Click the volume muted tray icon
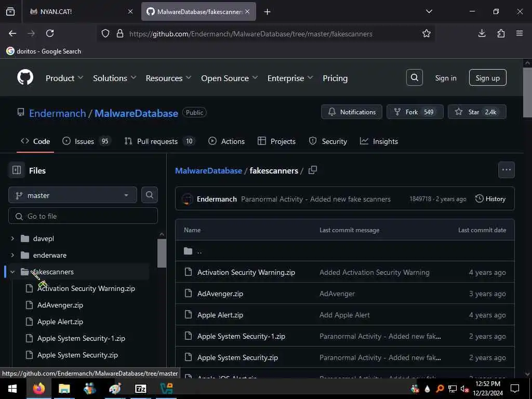This screenshot has height=399, width=532. 464,389
